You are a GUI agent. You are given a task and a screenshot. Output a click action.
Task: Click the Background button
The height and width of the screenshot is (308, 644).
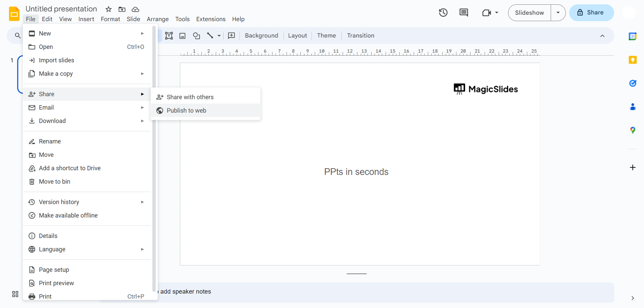[261, 36]
